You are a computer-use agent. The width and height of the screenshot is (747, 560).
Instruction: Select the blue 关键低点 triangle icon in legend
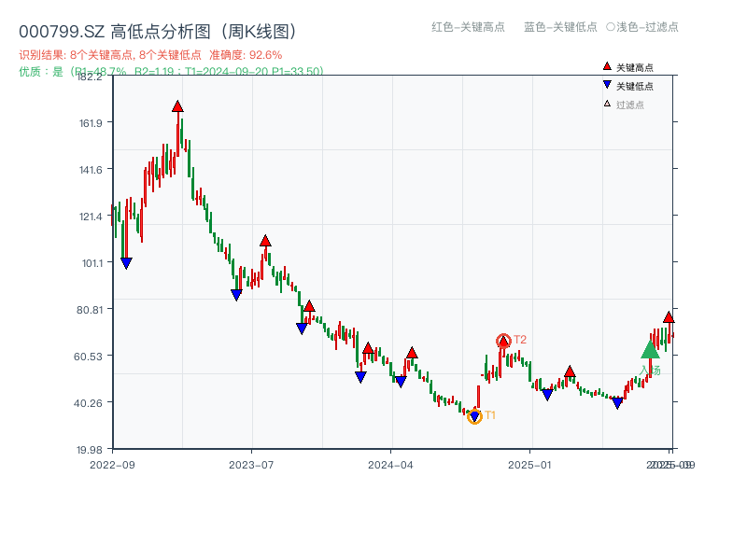click(606, 82)
